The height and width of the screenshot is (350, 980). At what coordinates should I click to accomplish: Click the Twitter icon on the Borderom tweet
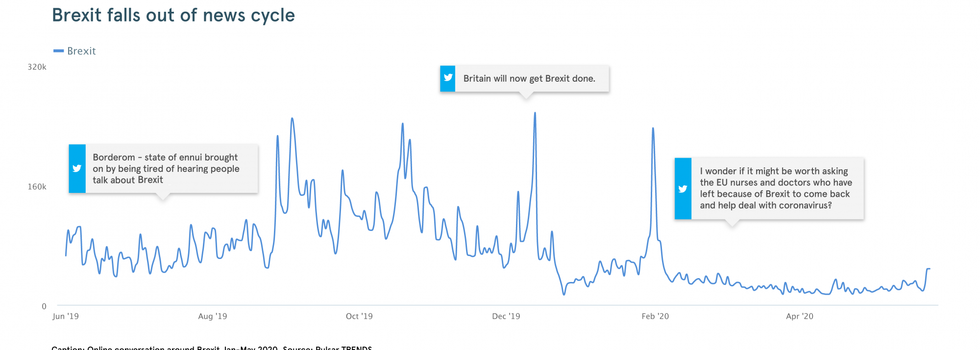(x=77, y=168)
